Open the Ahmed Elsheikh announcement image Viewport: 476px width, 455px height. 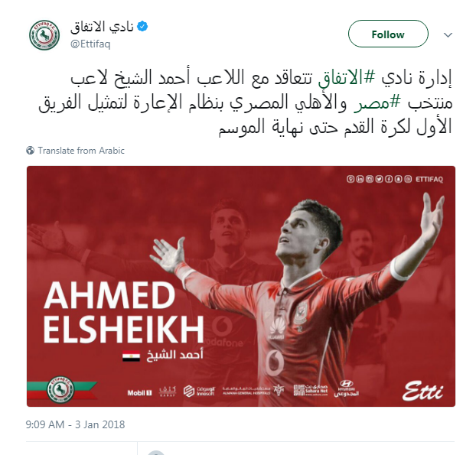click(x=241, y=286)
